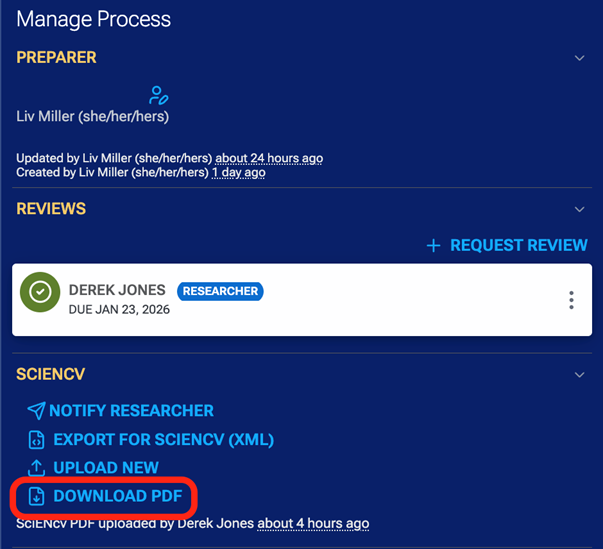Click the 'about 24 hours ago' timestamp
Viewport: 603px width, 549px height.
coord(269,158)
